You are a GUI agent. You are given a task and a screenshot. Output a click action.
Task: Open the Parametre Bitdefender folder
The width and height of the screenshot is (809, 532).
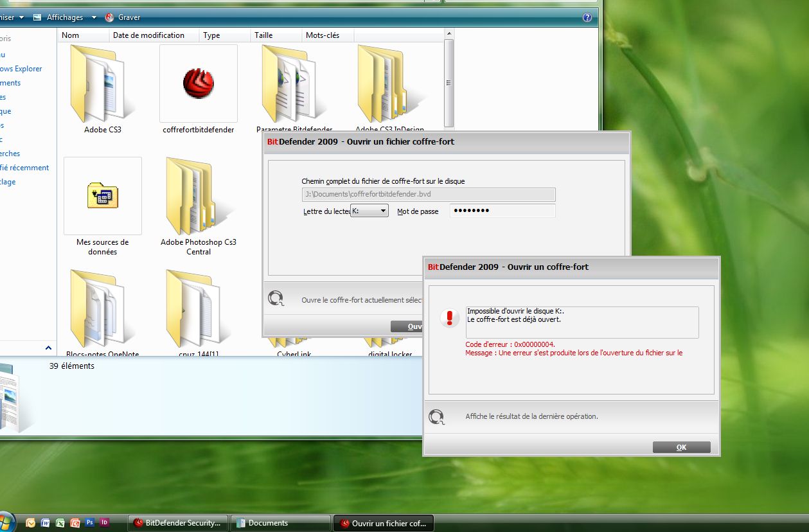(x=294, y=84)
